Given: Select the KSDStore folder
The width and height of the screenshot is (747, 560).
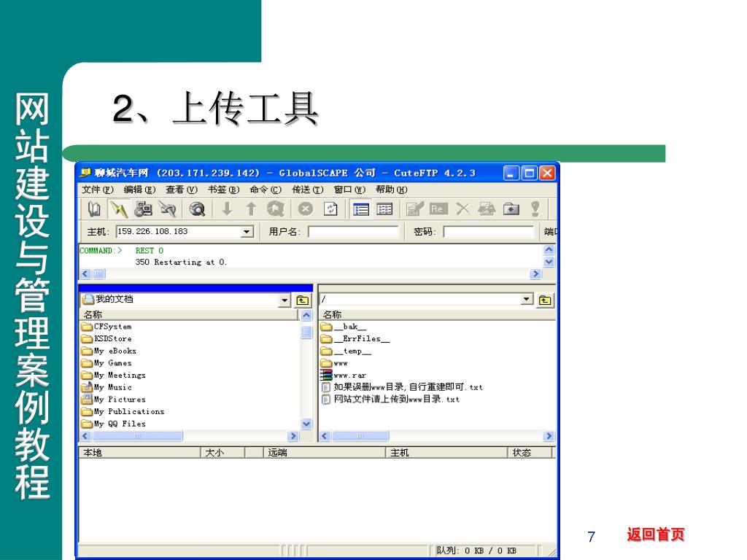Looking at the screenshot, I should pyautogui.click(x=107, y=338).
